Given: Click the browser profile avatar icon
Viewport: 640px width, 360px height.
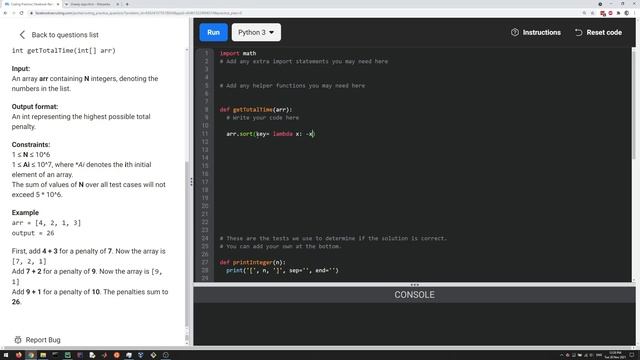Looking at the screenshot, I should coord(627,13).
